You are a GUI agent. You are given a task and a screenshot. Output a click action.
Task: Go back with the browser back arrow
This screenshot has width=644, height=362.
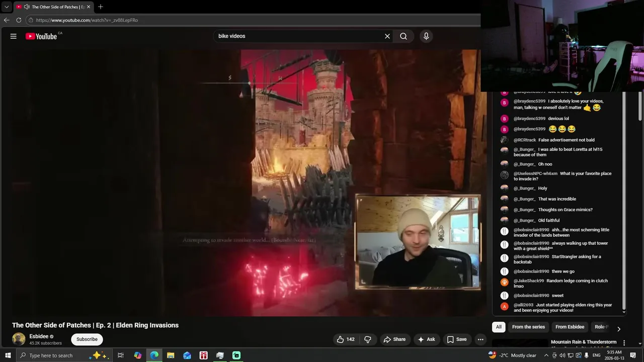(7, 20)
